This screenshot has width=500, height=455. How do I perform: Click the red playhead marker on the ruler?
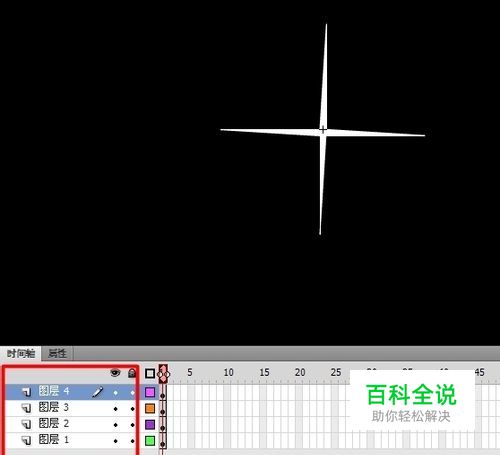click(x=163, y=373)
